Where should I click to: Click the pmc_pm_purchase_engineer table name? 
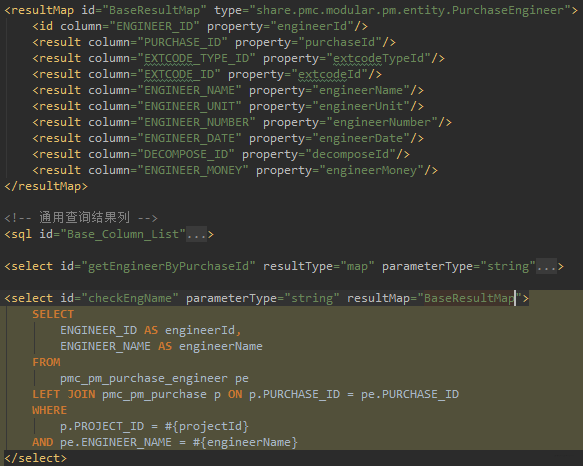pyautogui.click(x=144, y=378)
